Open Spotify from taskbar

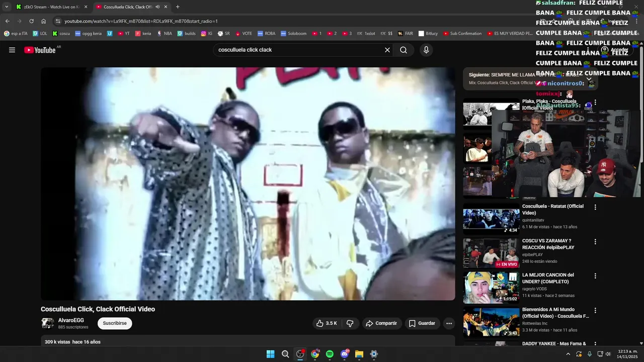pos(330,354)
